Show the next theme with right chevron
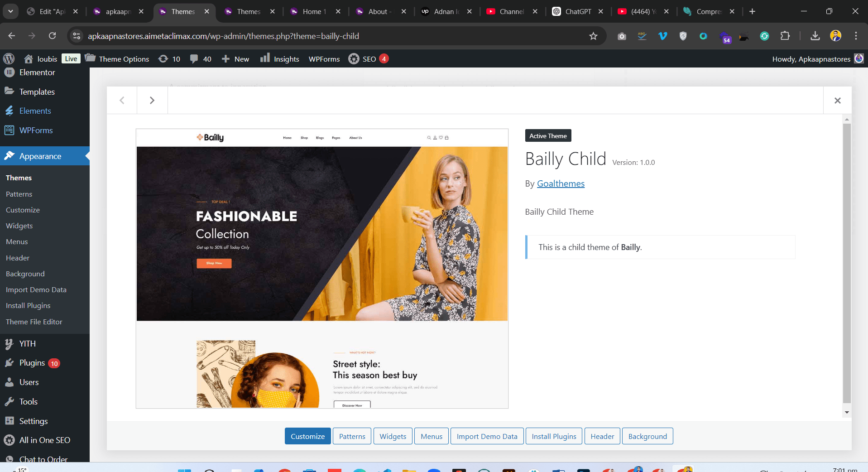The width and height of the screenshot is (868, 472). [x=152, y=100]
